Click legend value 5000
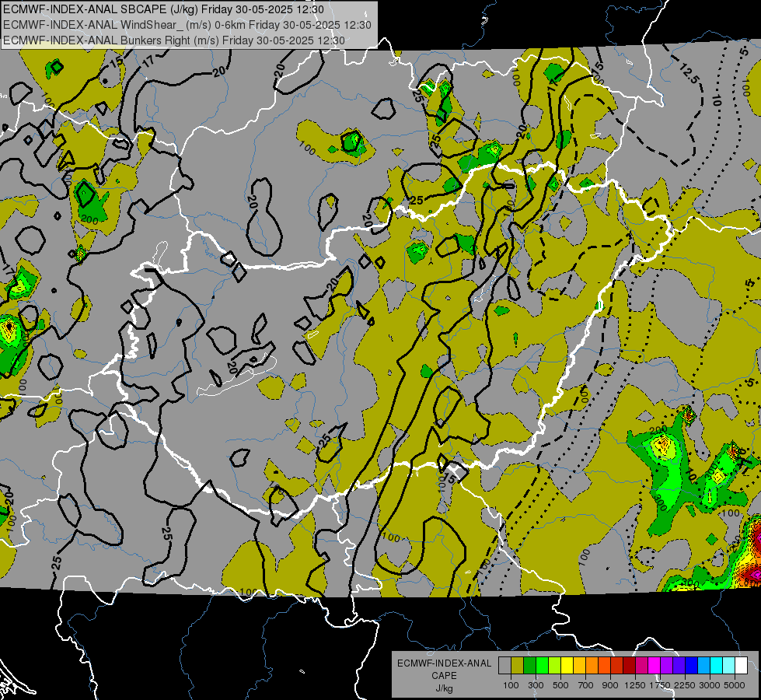This screenshot has width=761, height=700. [x=735, y=685]
